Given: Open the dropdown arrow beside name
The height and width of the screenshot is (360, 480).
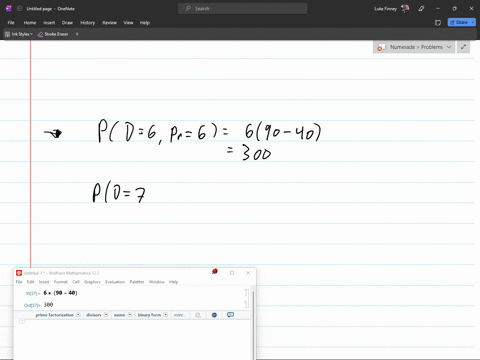Looking at the screenshot, I should pyautogui.click(x=130, y=315).
